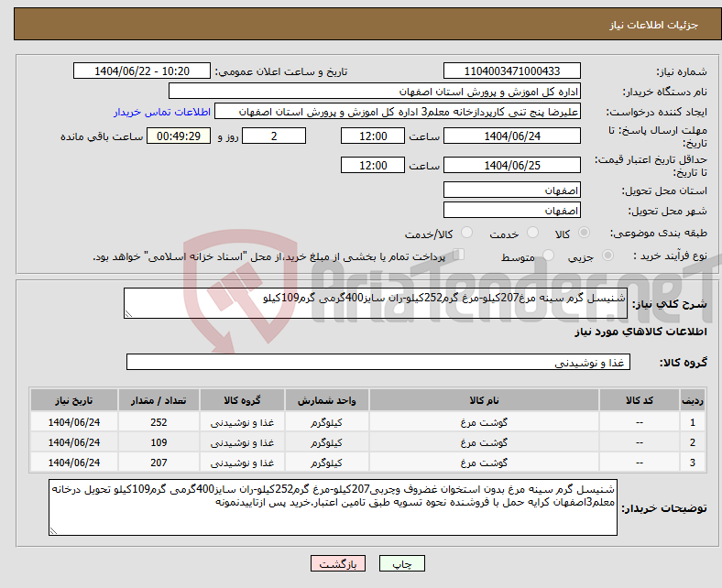Click the ردیف column header

click(x=693, y=400)
